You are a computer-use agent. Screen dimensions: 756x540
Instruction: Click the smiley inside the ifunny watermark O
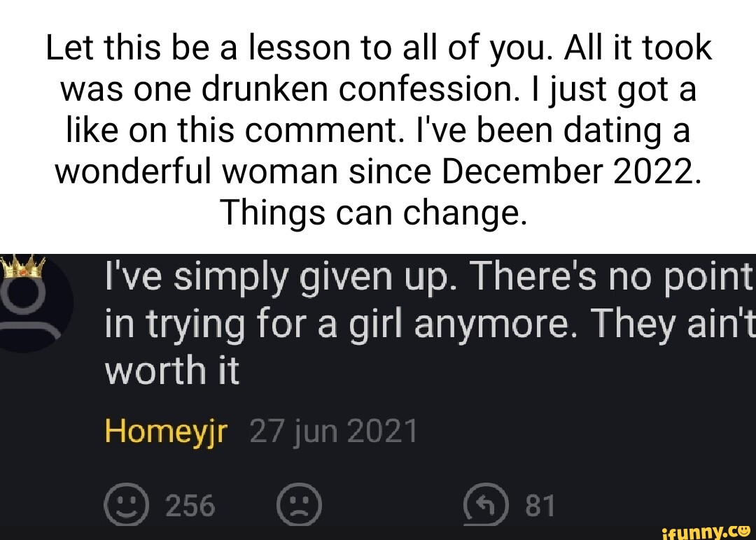pos(744,530)
